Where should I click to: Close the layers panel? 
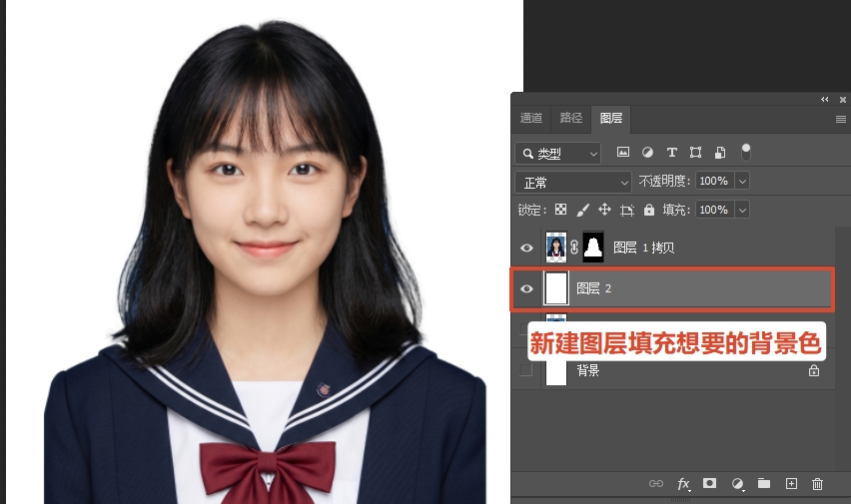pos(843,99)
